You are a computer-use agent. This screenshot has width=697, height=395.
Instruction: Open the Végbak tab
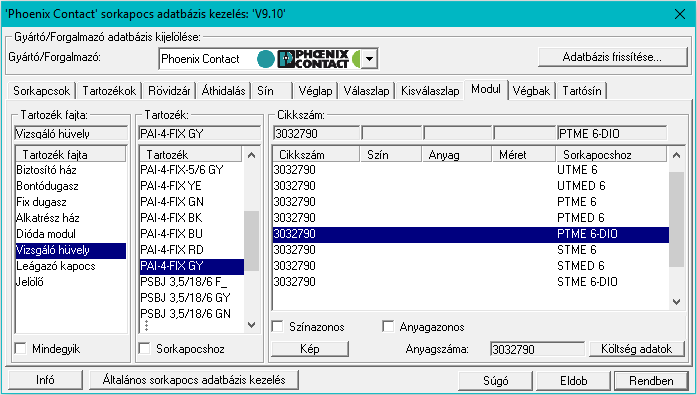click(531, 91)
